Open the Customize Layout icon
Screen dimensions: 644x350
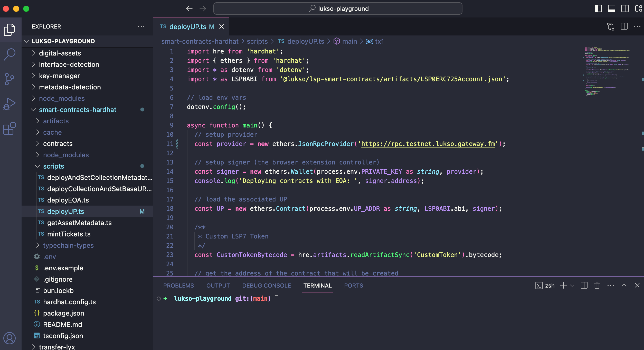coord(638,9)
